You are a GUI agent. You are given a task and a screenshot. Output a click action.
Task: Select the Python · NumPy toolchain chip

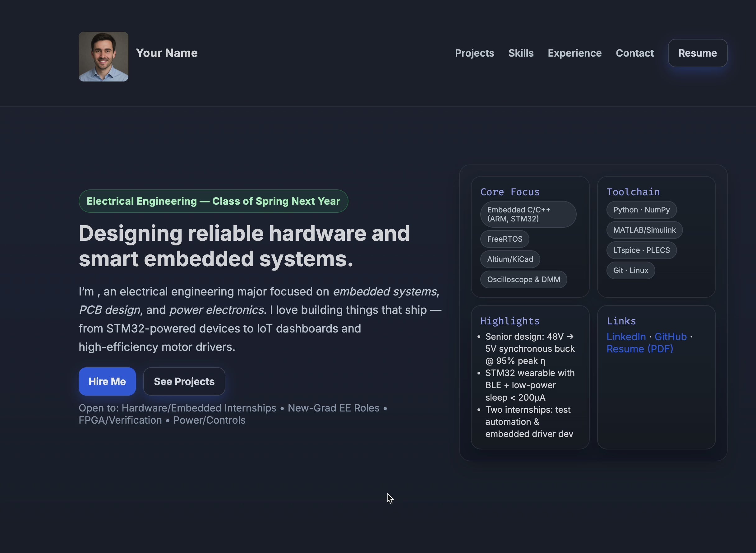pos(641,210)
